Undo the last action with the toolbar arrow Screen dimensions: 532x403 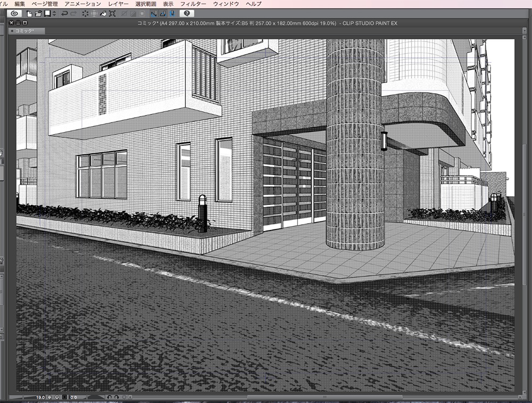click(64, 15)
